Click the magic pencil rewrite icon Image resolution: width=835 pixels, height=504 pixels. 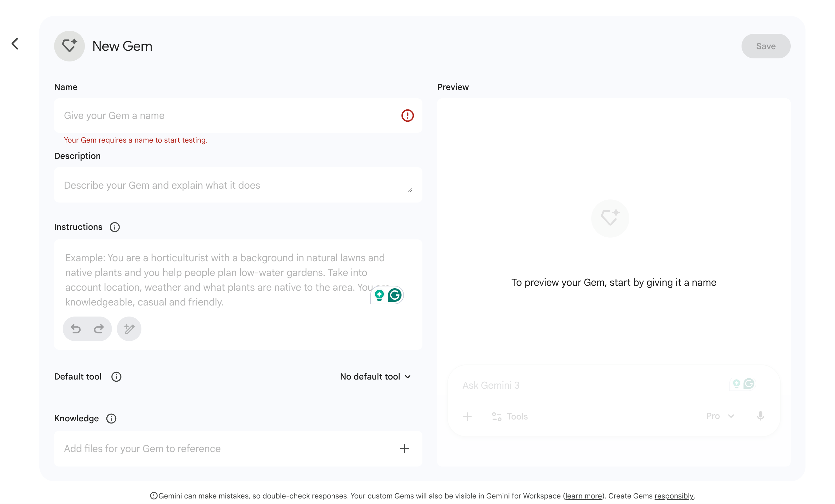click(129, 329)
